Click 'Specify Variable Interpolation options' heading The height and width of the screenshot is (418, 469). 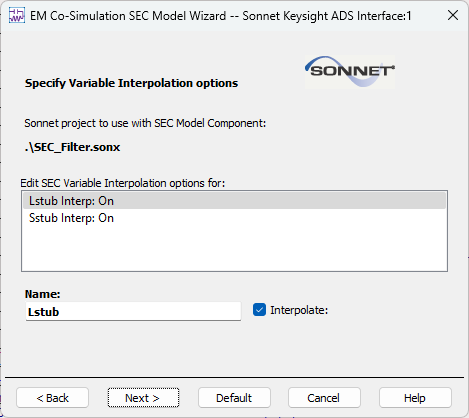[x=131, y=83]
